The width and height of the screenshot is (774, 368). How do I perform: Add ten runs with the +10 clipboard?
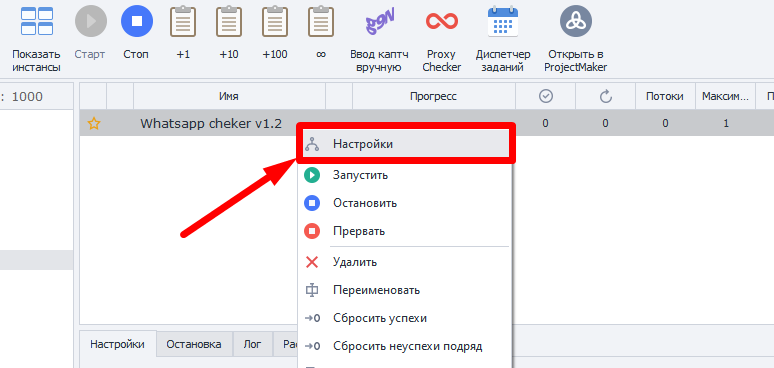[x=229, y=22]
